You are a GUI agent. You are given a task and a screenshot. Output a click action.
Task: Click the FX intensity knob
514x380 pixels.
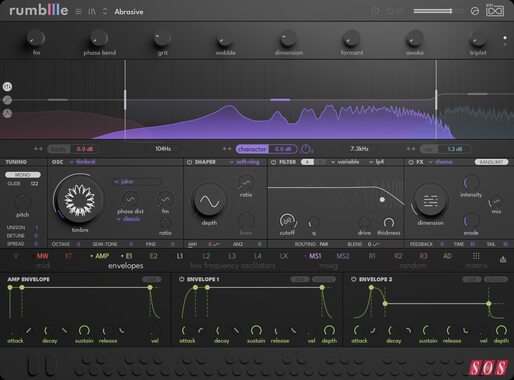471,183
